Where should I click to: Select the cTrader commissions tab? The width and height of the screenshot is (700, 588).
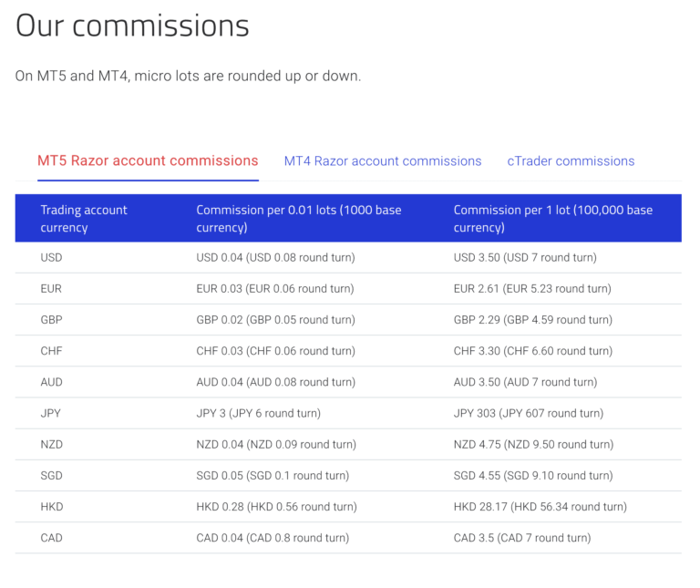tap(571, 160)
